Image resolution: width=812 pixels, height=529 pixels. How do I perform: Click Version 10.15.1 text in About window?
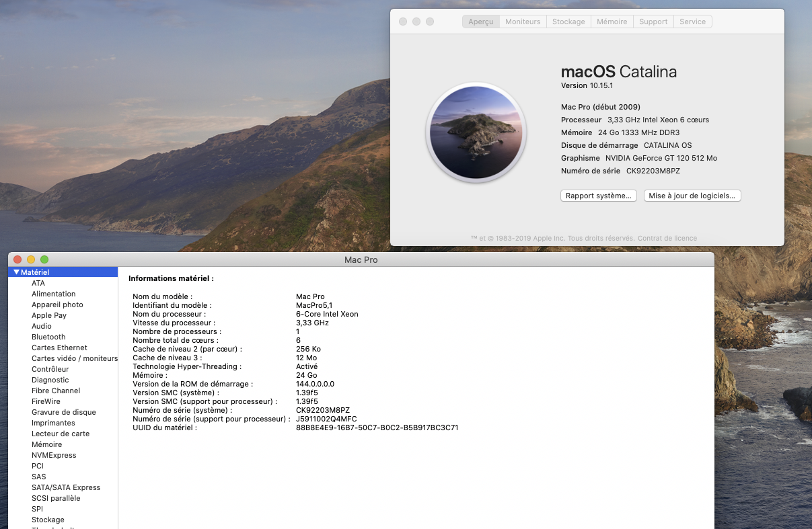tap(587, 86)
